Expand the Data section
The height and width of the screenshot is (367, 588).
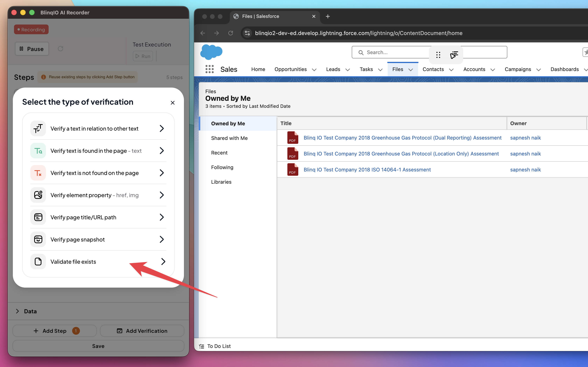17,311
